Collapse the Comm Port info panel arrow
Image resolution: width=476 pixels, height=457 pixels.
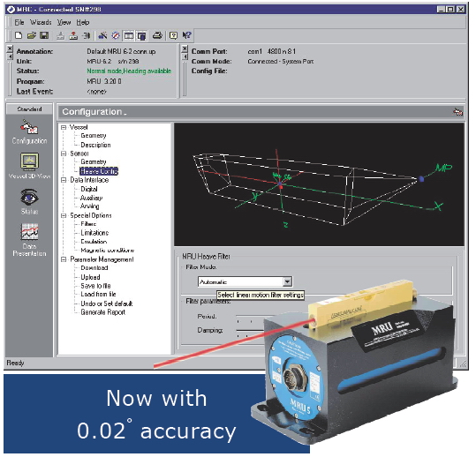coord(185,56)
